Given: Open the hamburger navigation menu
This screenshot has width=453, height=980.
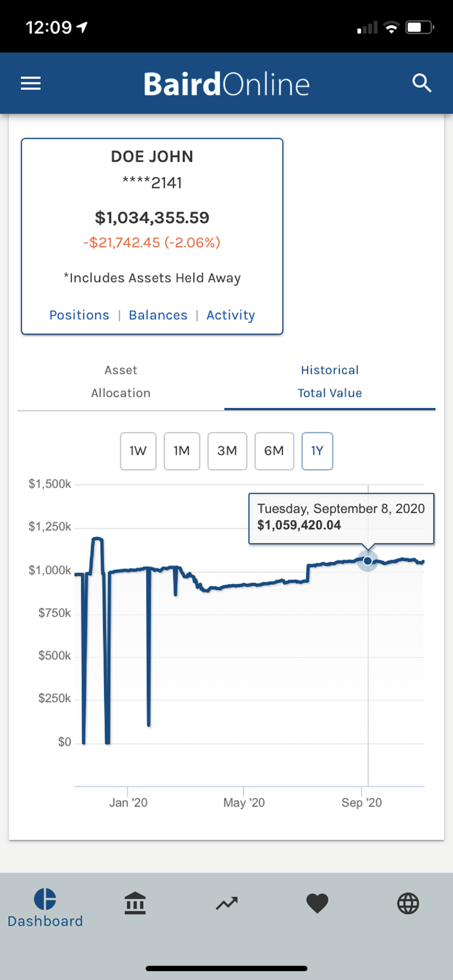Looking at the screenshot, I should tap(30, 83).
